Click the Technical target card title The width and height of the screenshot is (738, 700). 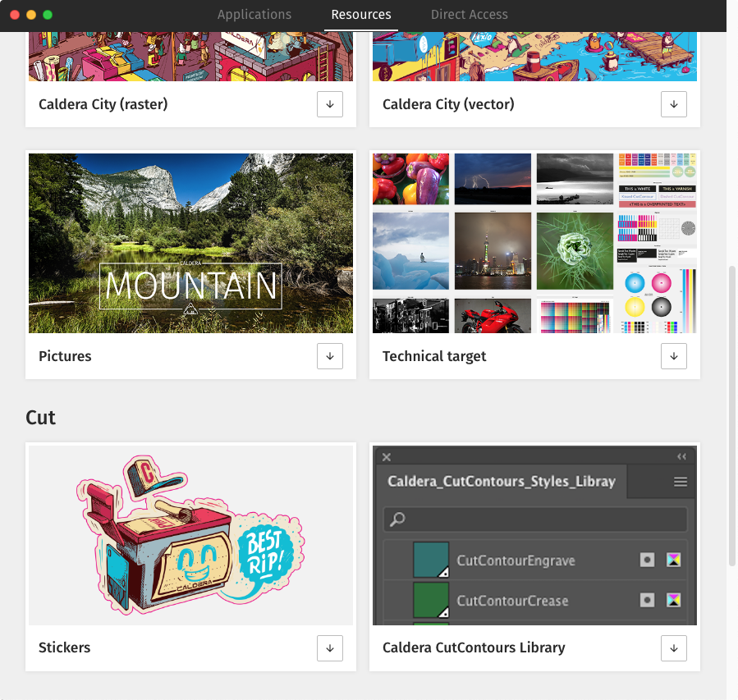coord(434,356)
